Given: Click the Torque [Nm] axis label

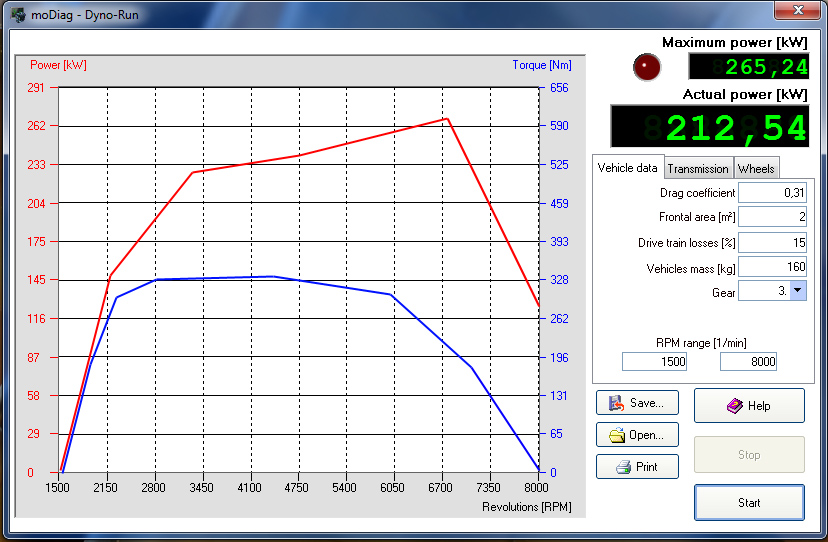Looking at the screenshot, I should (x=542, y=65).
